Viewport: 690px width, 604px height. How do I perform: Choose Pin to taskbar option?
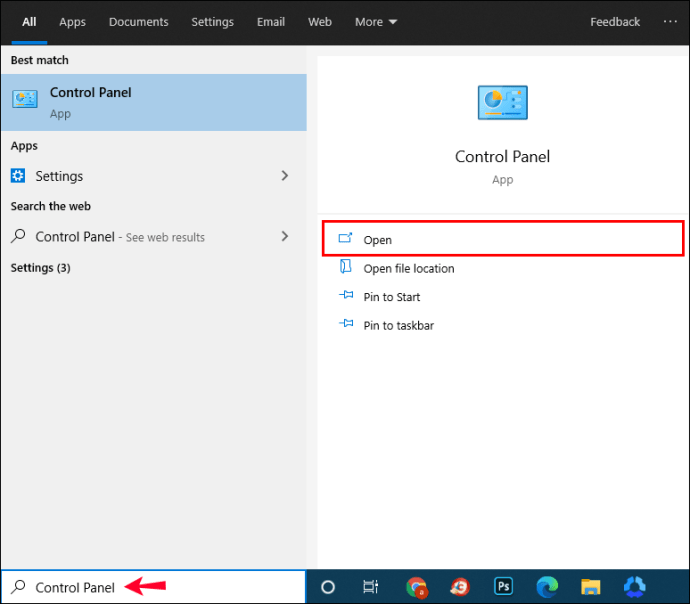398,325
